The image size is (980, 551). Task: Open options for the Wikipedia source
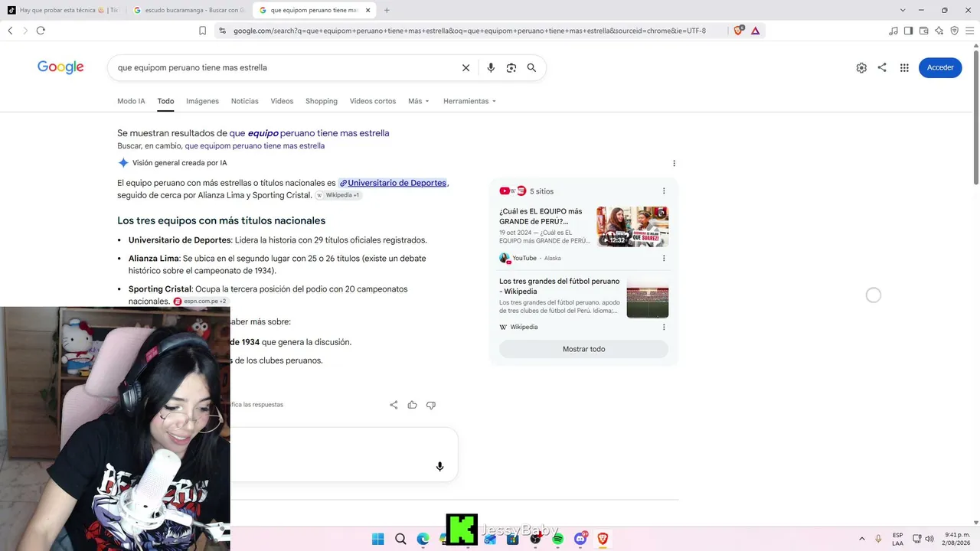(664, 327)
